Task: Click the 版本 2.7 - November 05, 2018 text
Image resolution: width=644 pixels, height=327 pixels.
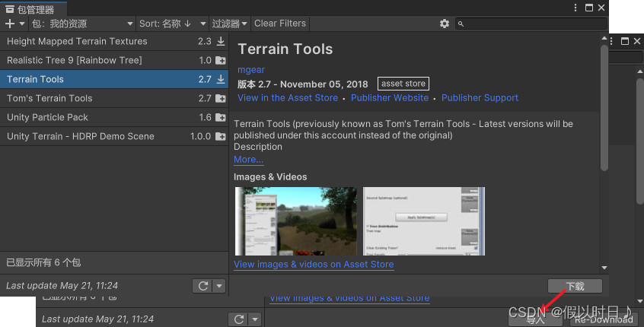Action: [x=303, y=84]
